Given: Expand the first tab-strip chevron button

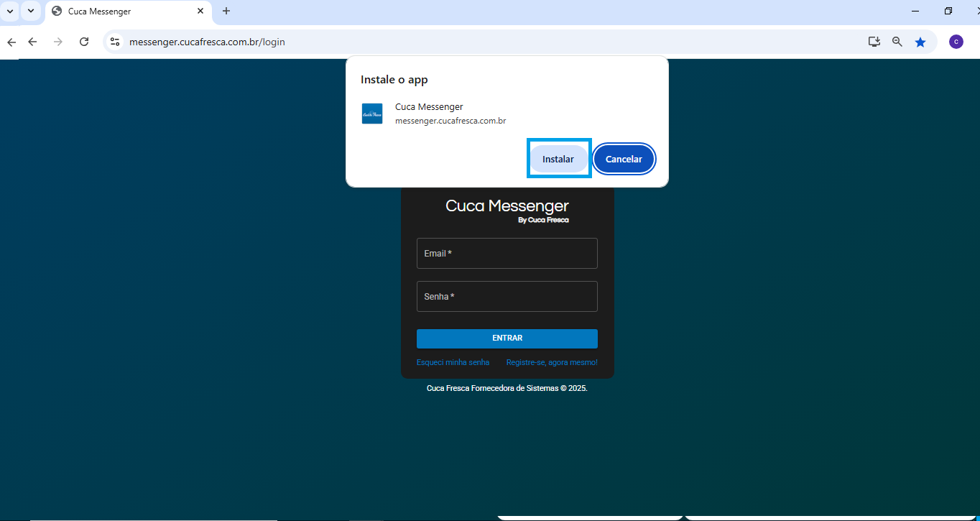Looking at the screenshot, I should coord(10,11).
